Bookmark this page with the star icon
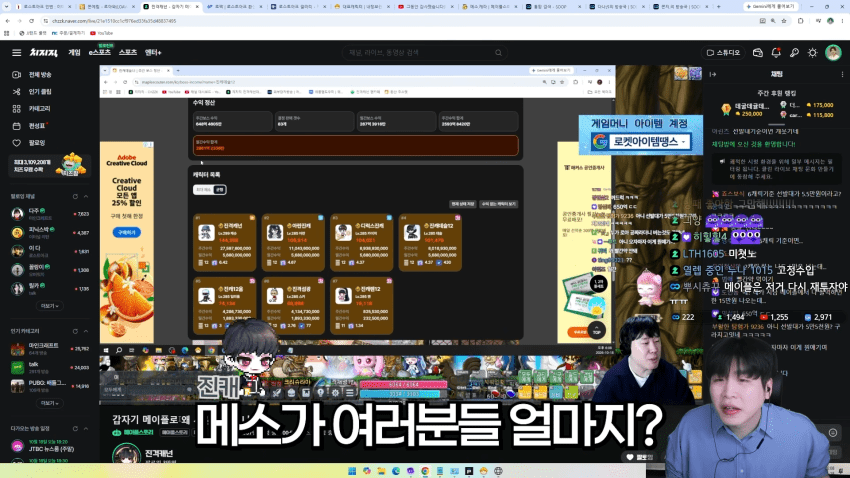850x478 pixels. (784, 21)
